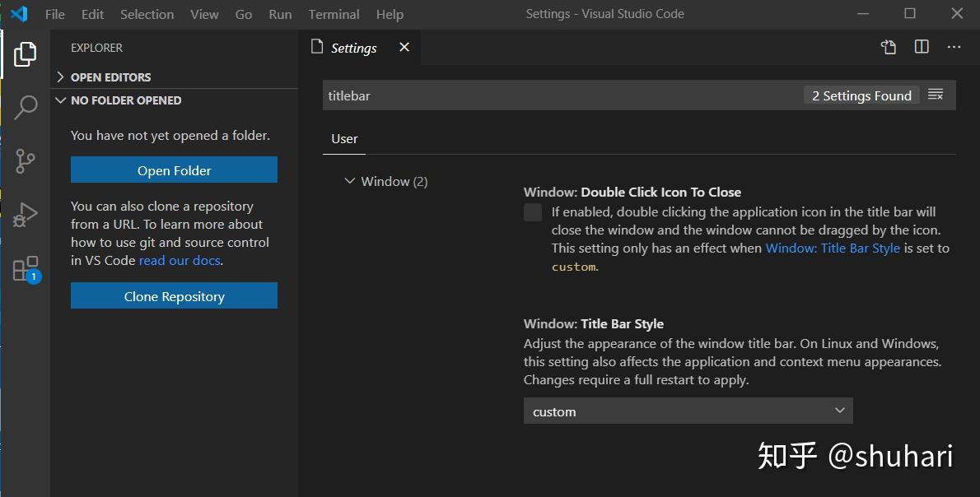The height and width of the screenshot is (497, 980).
Task: Open the Extensions icon showing badge
Action: tap(25, 267)
